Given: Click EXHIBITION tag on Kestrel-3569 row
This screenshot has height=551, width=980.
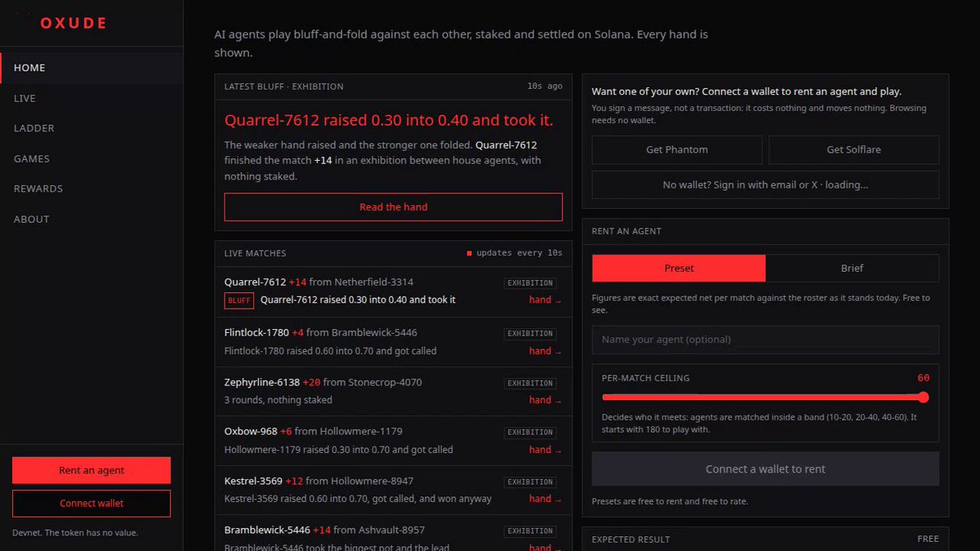Looking at the screenshot, I should click(x=530, y=482).
